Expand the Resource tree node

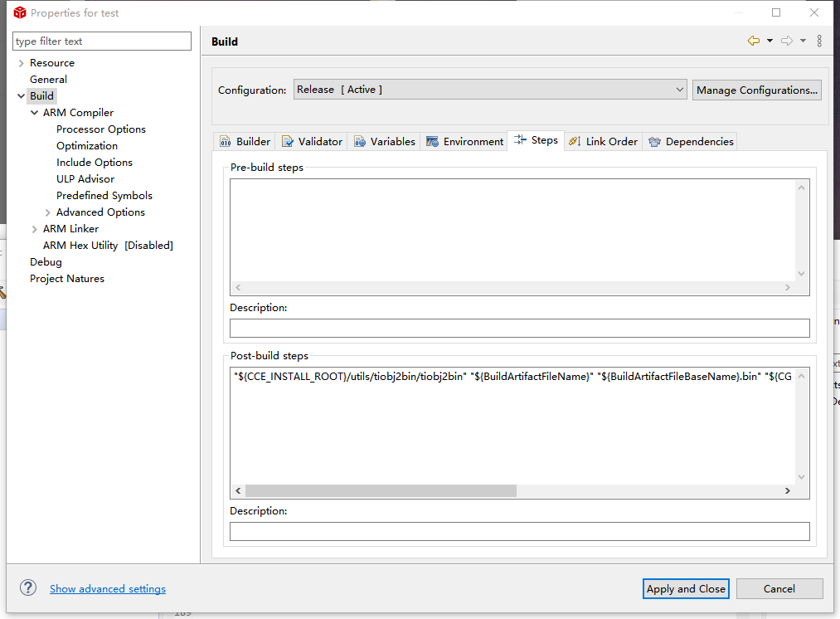(x=21, y=63)
